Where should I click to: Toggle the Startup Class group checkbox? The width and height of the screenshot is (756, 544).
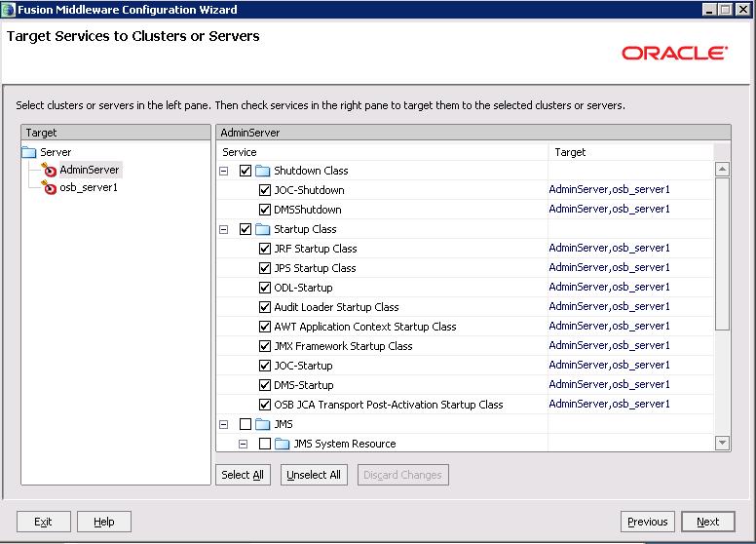[x=246, y=229]
